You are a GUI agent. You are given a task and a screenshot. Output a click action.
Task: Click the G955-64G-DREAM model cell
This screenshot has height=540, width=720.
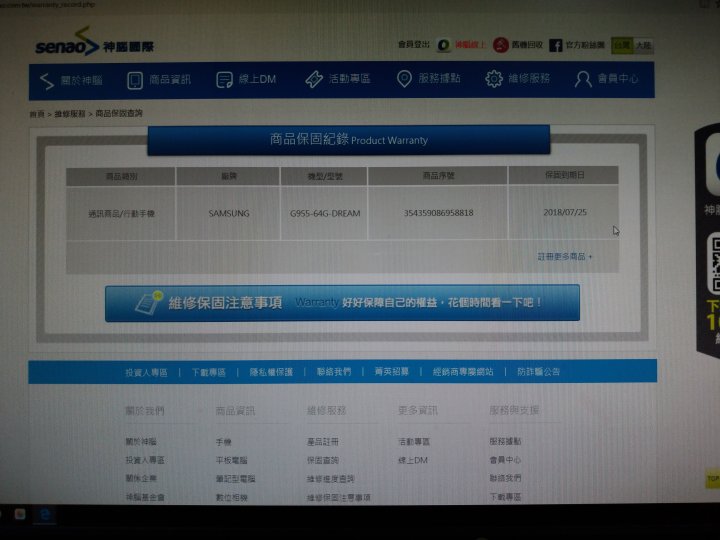pyautogui.click(x=325, y=213)
